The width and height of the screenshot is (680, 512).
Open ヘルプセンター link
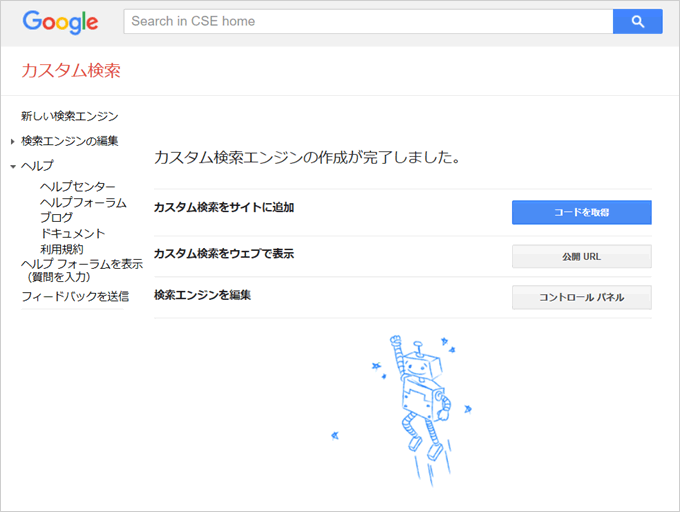pos(78,186)
